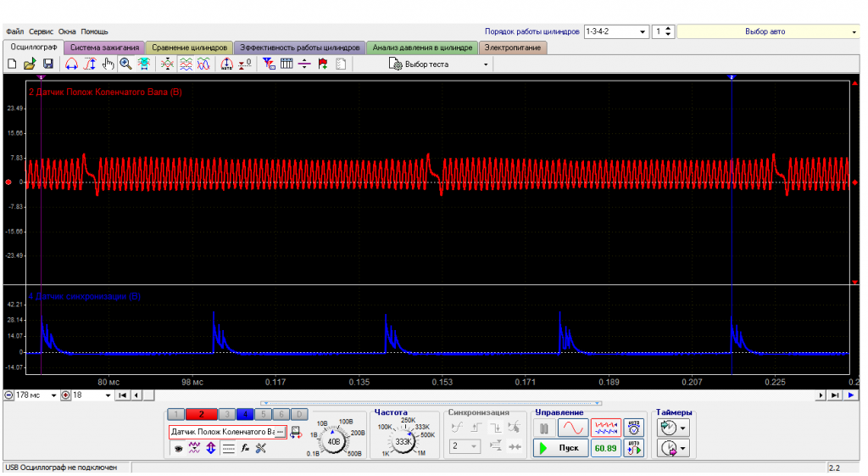Create a new file with blank page icon
Viewport: 868px width, 476px height.
point(12,64)
